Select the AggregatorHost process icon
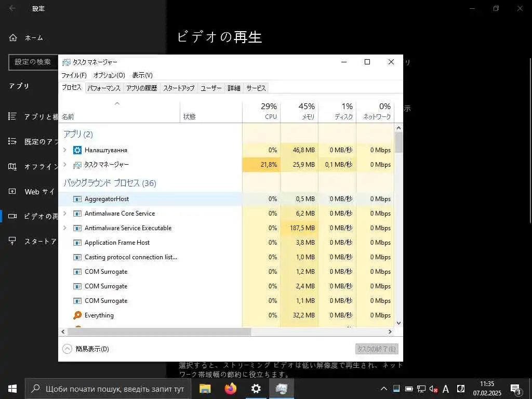This screenshot has height=399, width=532. (x=77, y=199)
